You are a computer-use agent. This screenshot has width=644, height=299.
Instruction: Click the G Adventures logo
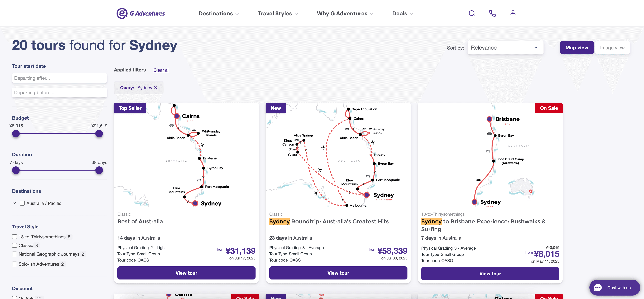click(141, 13)
